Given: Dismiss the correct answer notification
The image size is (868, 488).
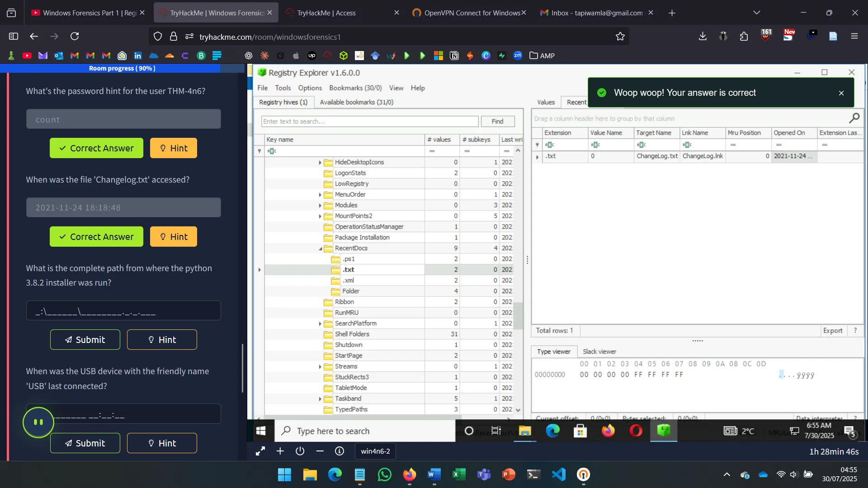Looking at the screenshot, I should tap(841, 93).
